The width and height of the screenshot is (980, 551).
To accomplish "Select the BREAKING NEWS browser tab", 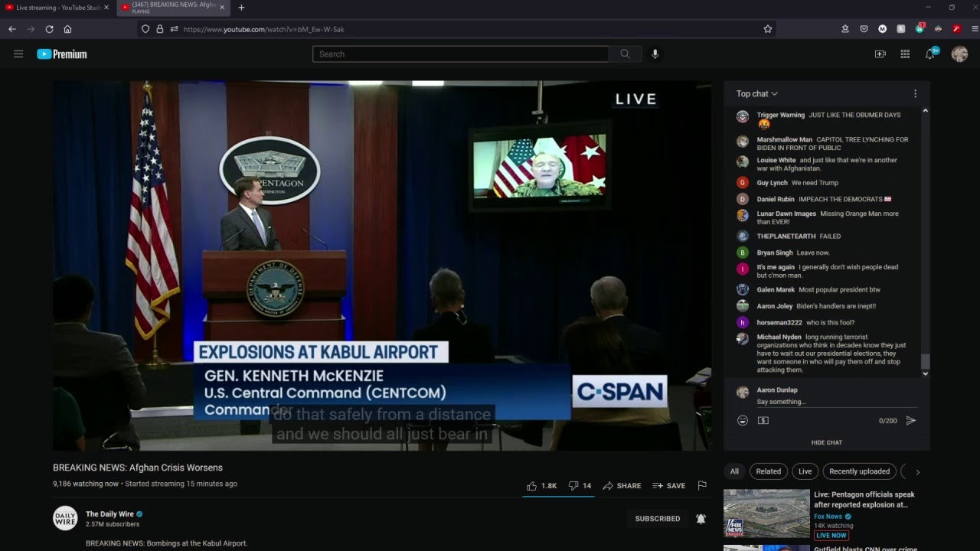I will point(172,8).
